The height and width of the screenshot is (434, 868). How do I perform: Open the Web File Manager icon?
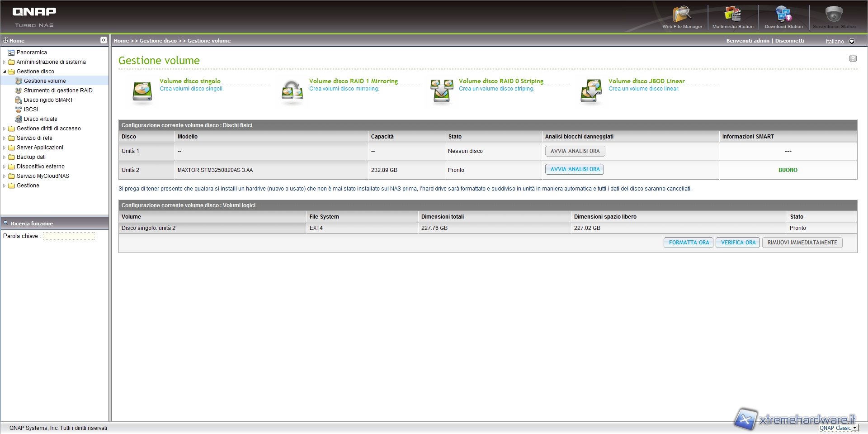point(682,14)
